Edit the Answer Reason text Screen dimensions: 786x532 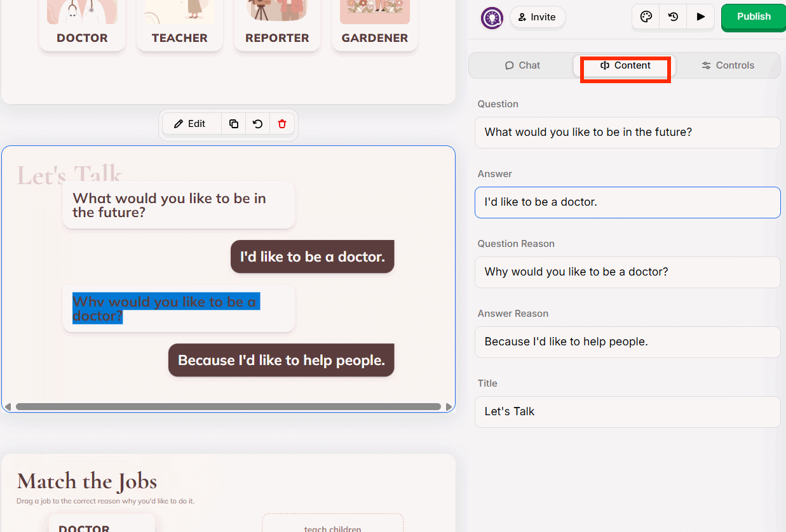point(627,342)
